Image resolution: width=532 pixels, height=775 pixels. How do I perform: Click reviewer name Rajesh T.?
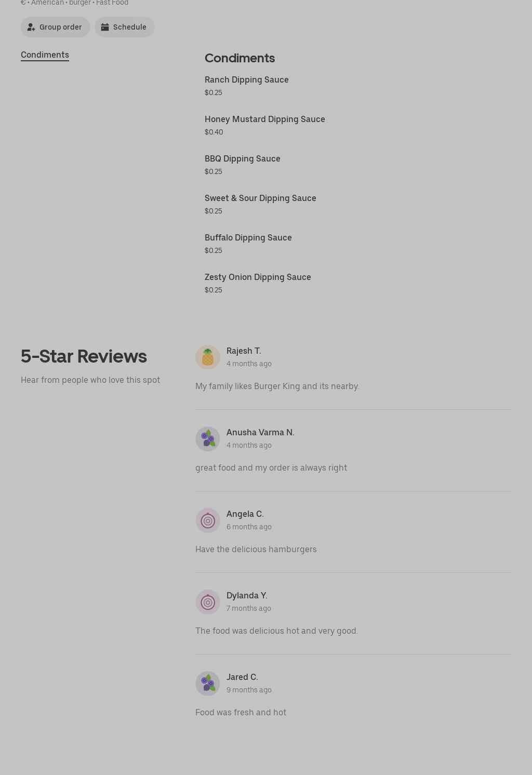pos(244,351)
